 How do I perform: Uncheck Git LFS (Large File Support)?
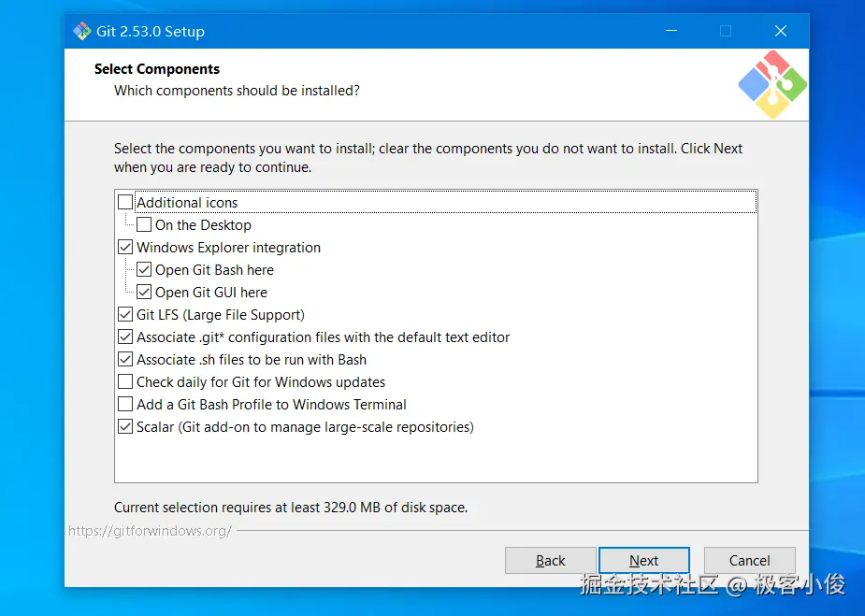tap(125, 315)
